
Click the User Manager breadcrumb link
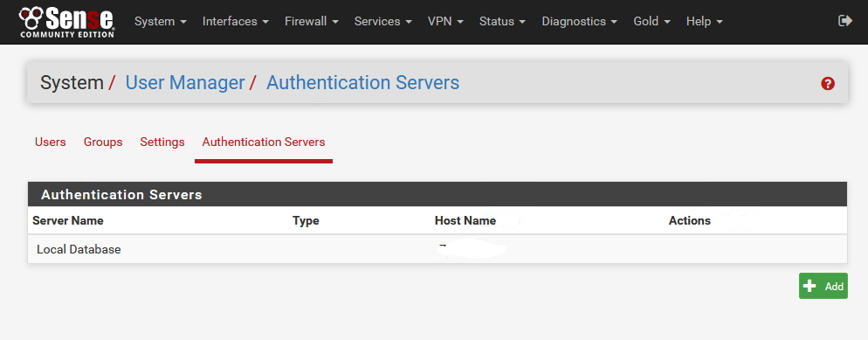pos(185,82)
